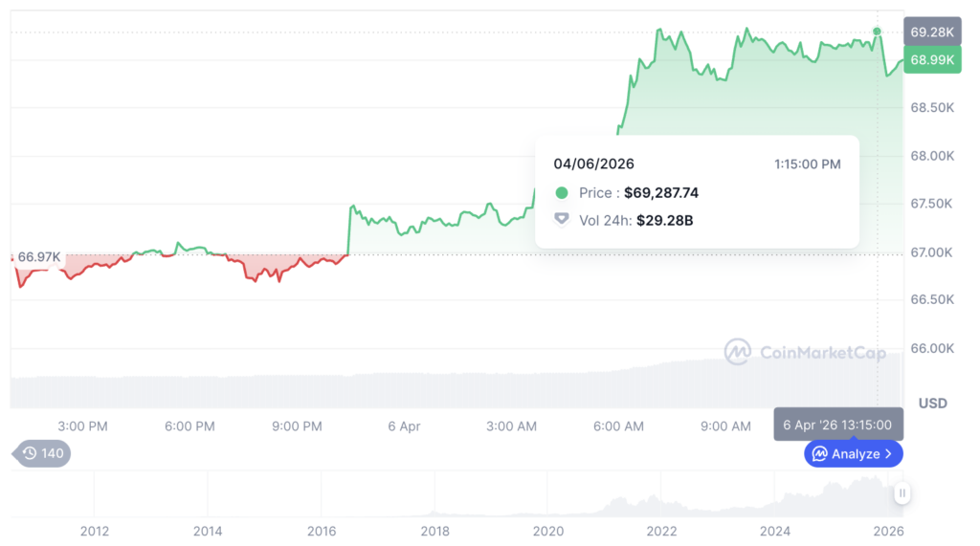Viewport: 980px width, 546px height.
Task: Click the 3:00 PM time-axis label
Action: coord(82,426)
